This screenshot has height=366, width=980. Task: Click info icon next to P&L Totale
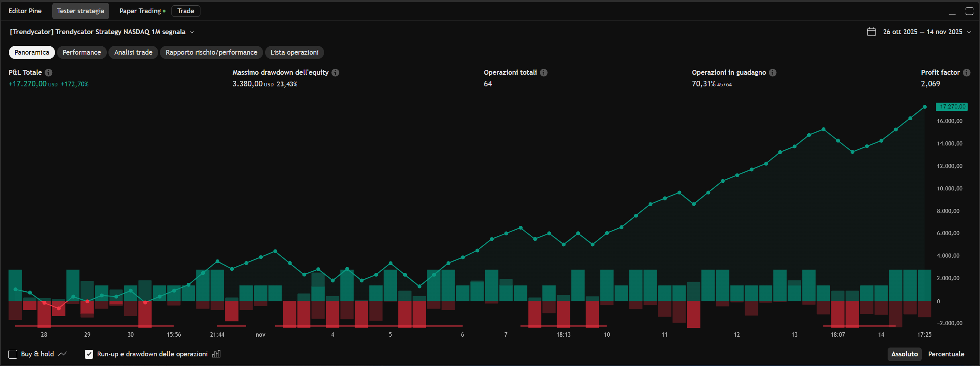[49, 72]
